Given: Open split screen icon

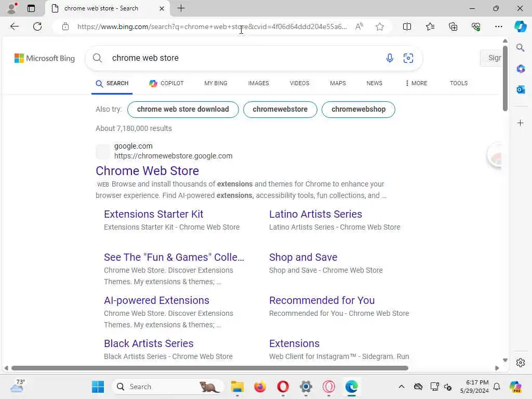Looking at the screenshot, I should click(407, 26).
